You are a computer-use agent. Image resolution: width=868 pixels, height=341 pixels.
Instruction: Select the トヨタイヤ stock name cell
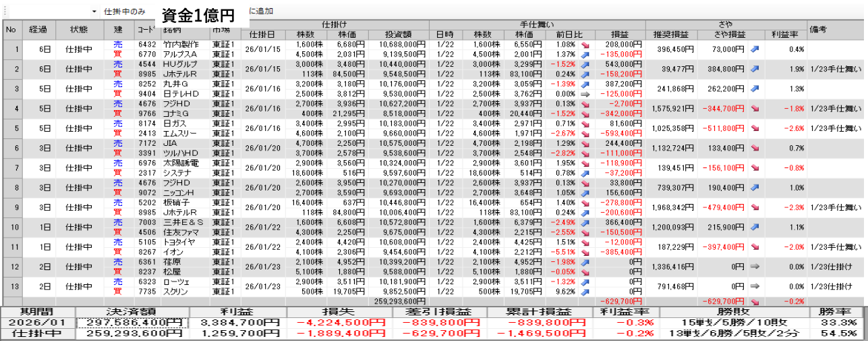tap(178, 241)
